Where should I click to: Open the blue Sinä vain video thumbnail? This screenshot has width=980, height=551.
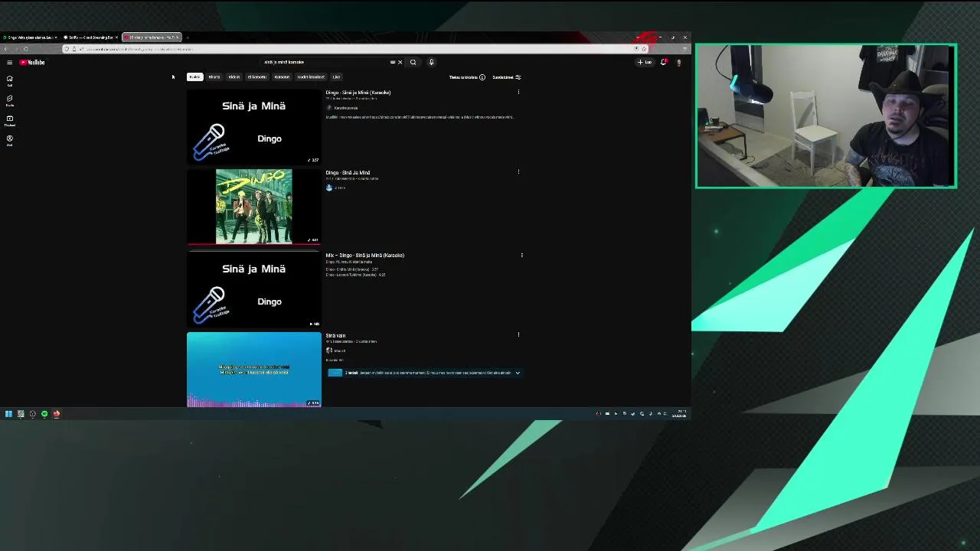click(x=254, y=370)
